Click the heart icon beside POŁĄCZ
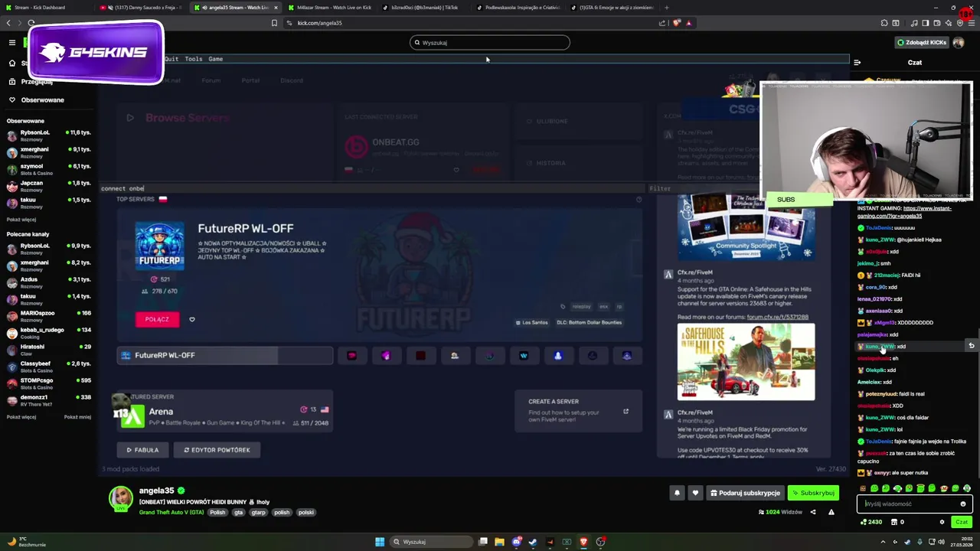This screenshot has height=551, width=980. [192, 319]
